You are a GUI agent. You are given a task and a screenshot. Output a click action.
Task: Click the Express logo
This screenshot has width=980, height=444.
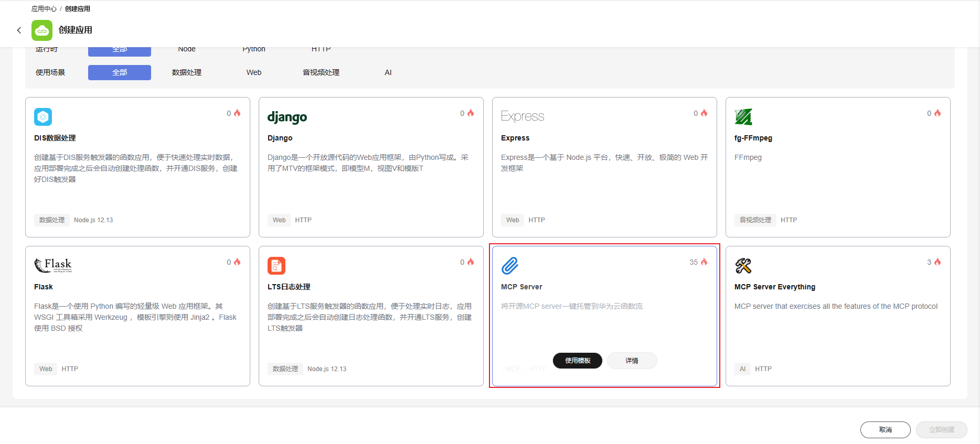pyautogui.click(x=523, y=116)
